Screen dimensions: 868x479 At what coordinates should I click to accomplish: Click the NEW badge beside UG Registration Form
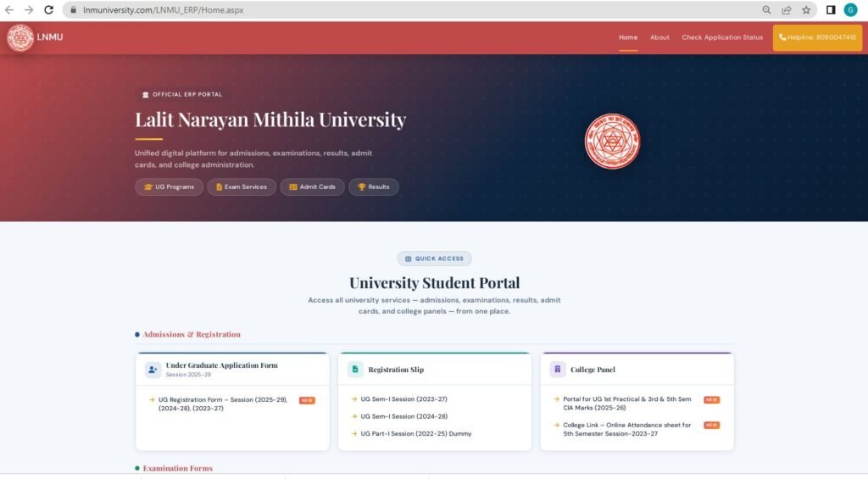[307, 400]
